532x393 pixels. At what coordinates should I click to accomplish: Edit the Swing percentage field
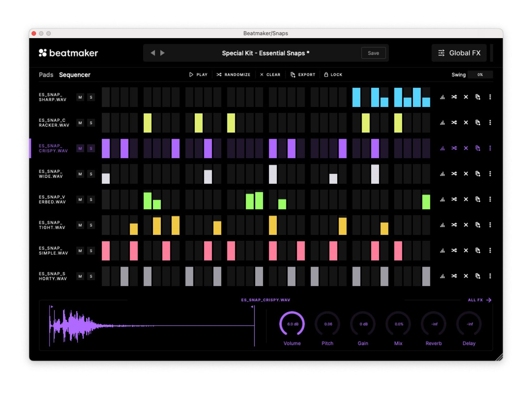481,75
